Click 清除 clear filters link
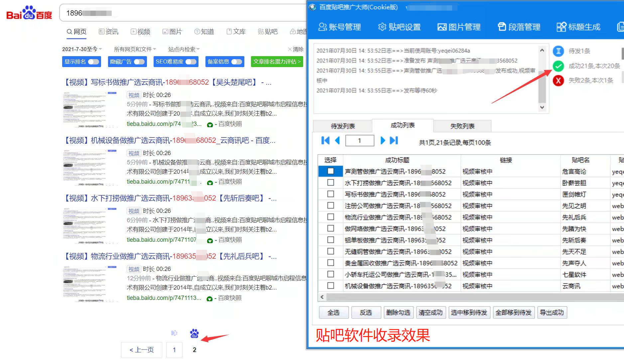Image resolution: width=624 pixels, height=364 pixels. click(x=296, y=49)
